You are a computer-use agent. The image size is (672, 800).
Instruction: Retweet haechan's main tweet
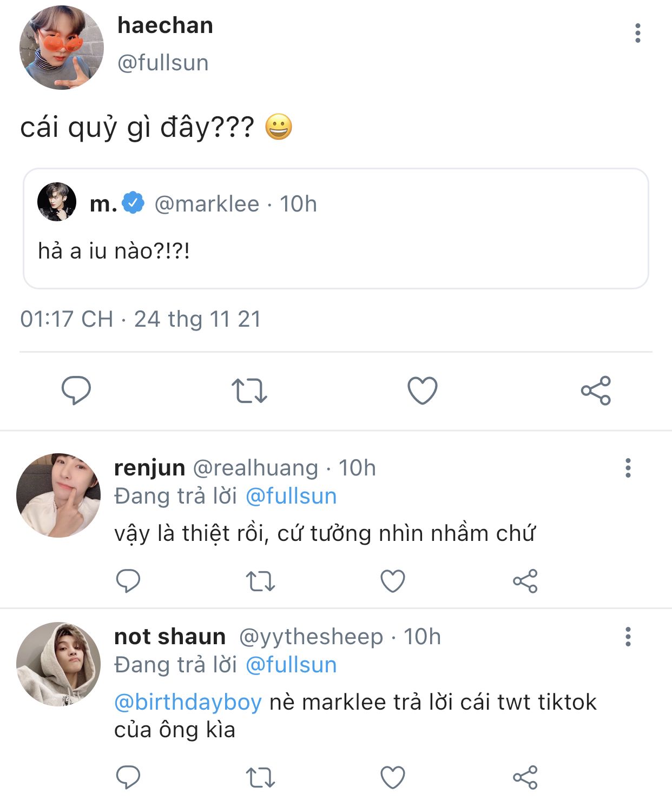(249, 391)
